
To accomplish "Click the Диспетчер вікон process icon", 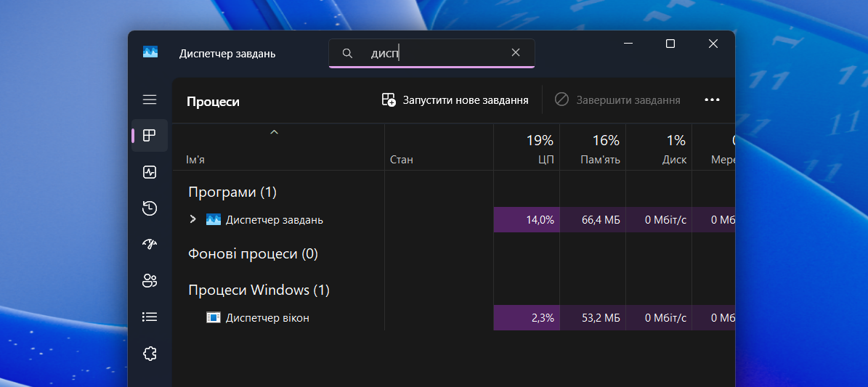I will click(x=214, y=318).
